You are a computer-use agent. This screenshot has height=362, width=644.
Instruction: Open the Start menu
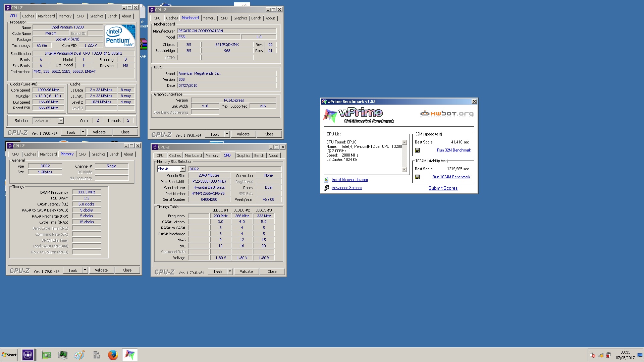9,355
